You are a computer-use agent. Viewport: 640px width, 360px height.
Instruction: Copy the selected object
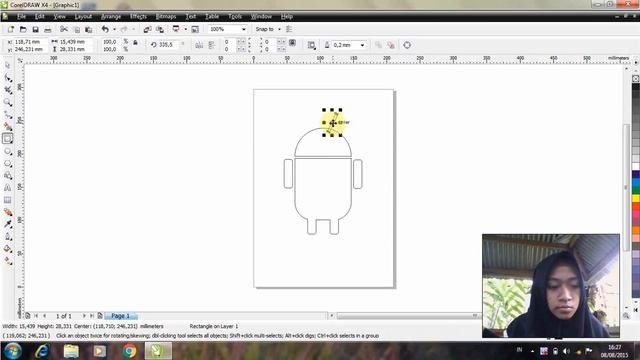pyautogui.click(x=77, y=29)
